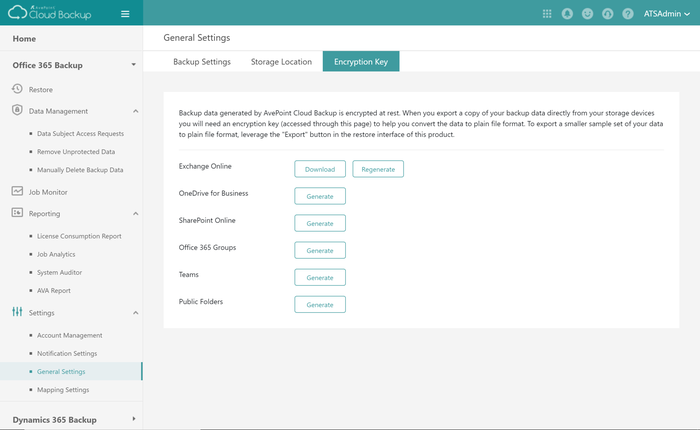Open Manually Delete Backup Data
Image resolution: width=700 pixels, height=430 pixels.
80,170
